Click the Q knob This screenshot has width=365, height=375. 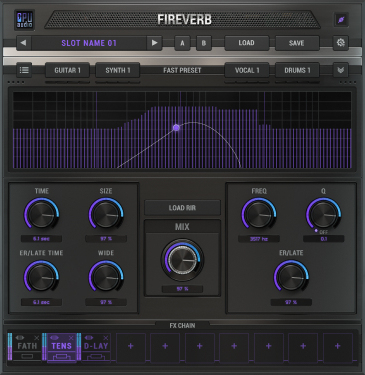point(323,214)
